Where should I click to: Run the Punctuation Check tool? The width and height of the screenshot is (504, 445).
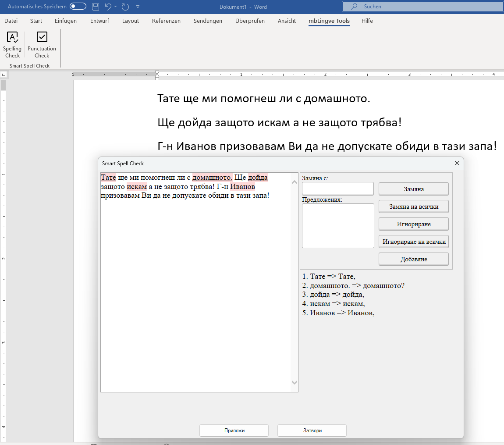pyautogui.click(x=42, y=45)
